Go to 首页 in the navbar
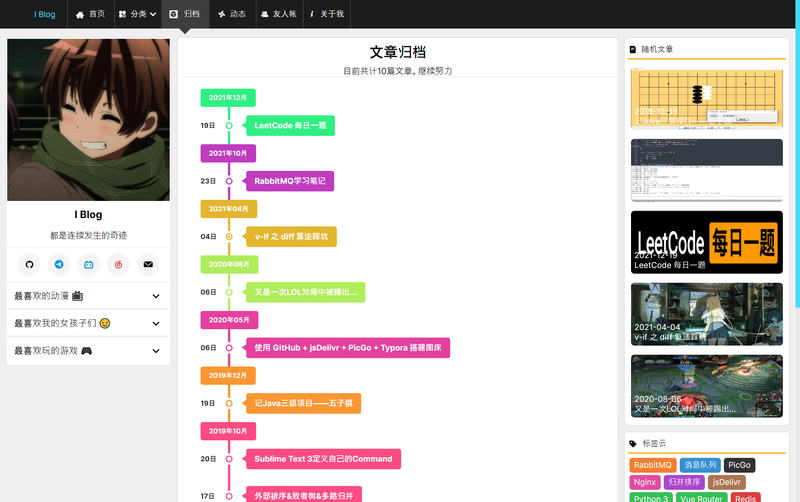The height and width of the screenshot is (502, 800). (x=91, y=14)
